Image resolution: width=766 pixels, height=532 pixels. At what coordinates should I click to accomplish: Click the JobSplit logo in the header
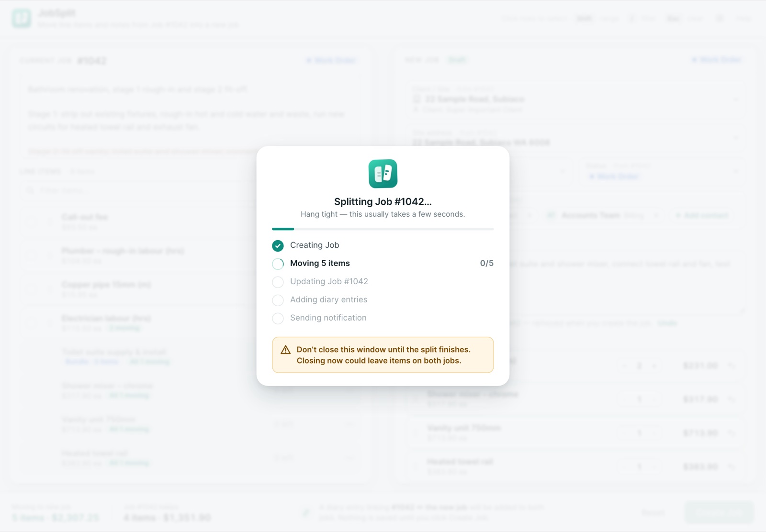22,18
